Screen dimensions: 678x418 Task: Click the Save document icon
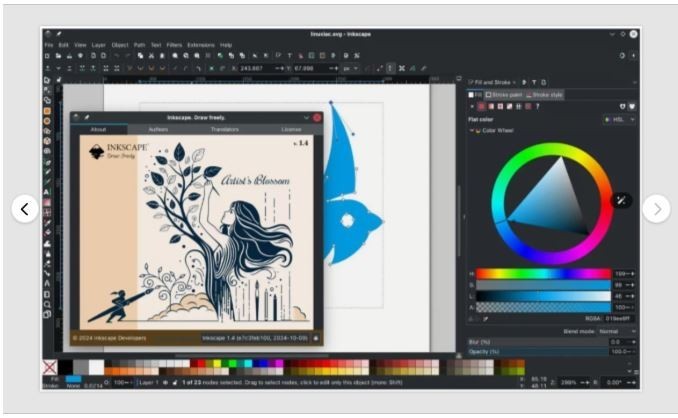[69, 56]
